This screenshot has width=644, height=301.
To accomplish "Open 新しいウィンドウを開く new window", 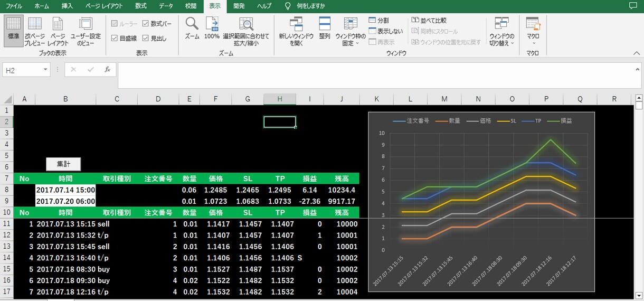I will point(296,31).
